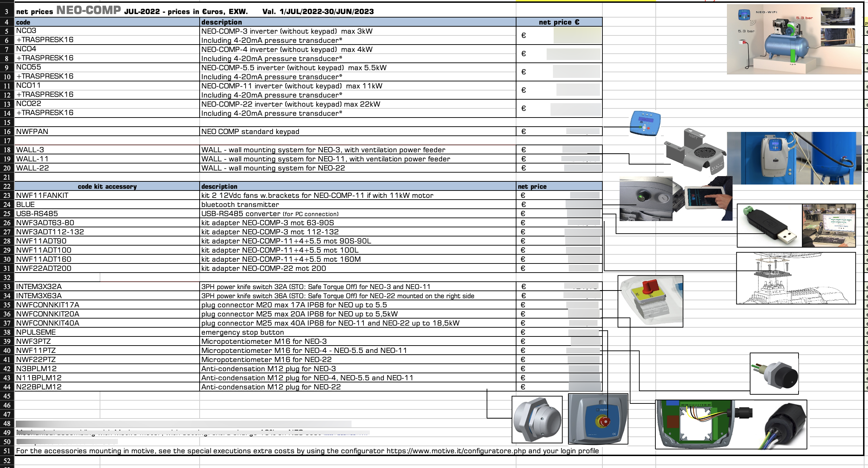Select the 'bluetooth transmitter' description cell

[358, 205]
